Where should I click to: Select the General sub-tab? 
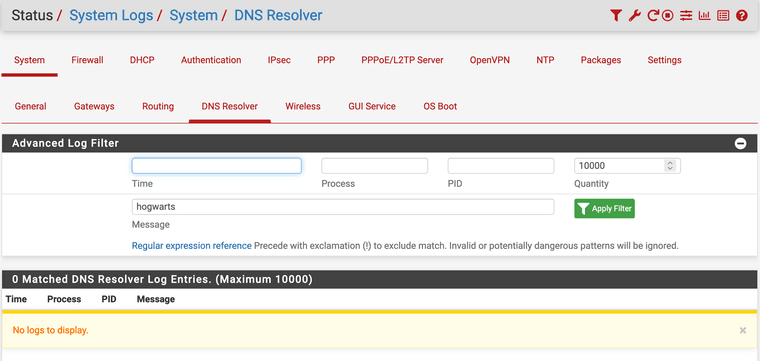[31, 106]
